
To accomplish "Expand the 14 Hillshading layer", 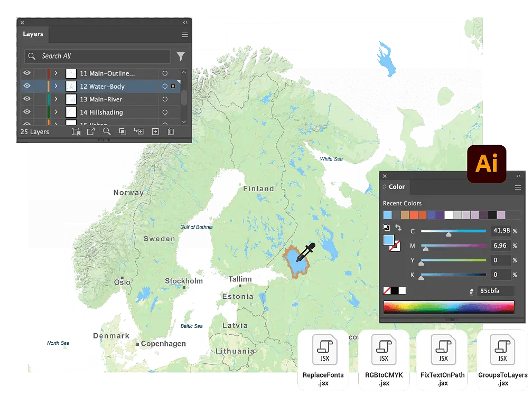I will tap(56, 112).
